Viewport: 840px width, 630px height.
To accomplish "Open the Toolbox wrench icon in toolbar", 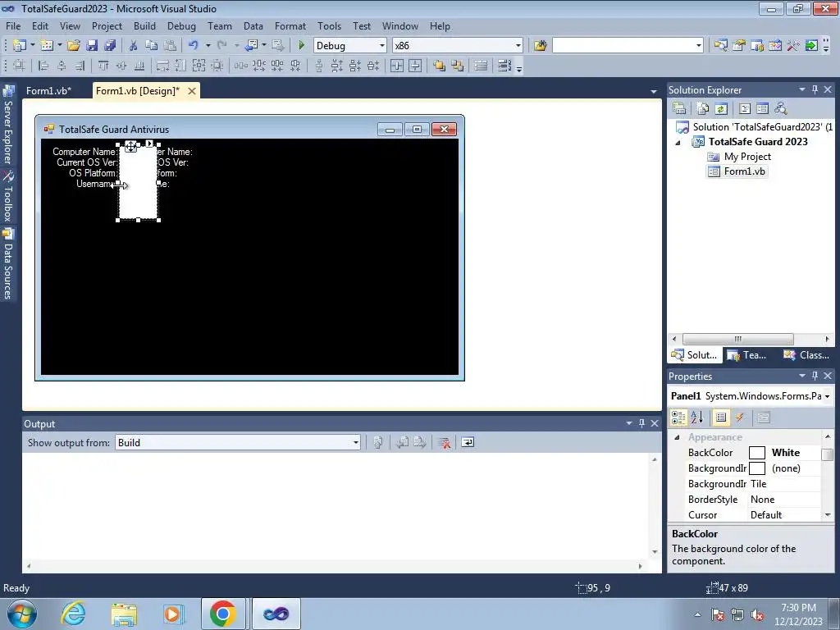I will [793, 46].
